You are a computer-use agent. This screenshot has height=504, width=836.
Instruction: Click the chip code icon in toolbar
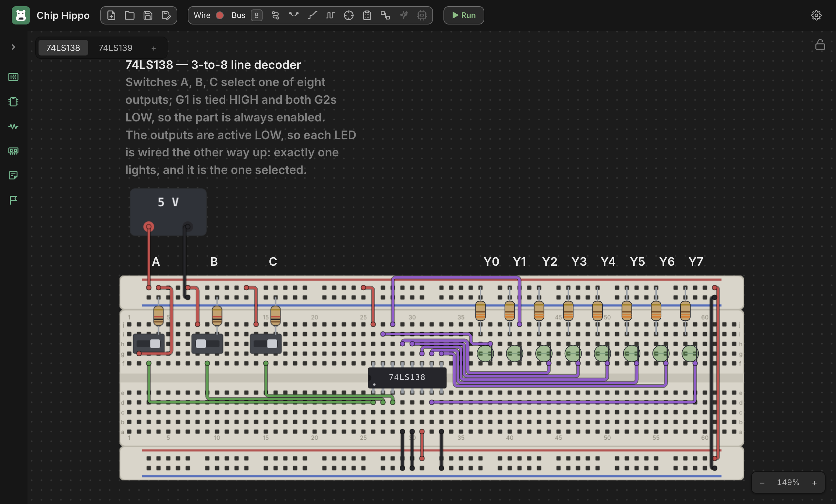(422, 15)
